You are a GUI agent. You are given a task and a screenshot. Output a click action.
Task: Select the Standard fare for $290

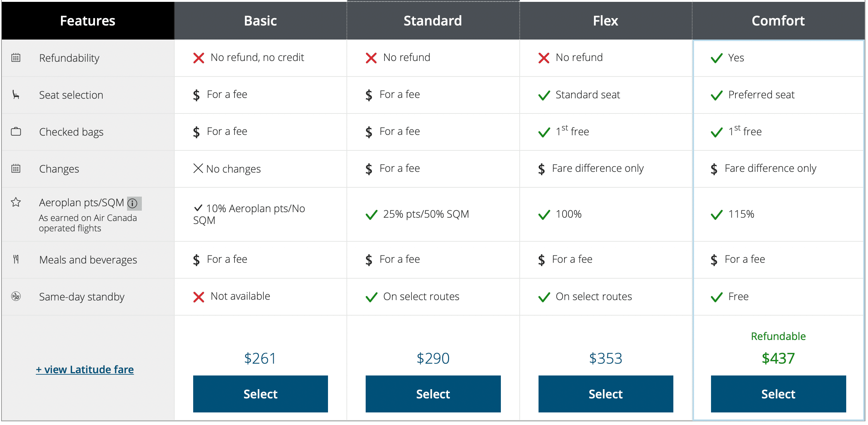433,394
